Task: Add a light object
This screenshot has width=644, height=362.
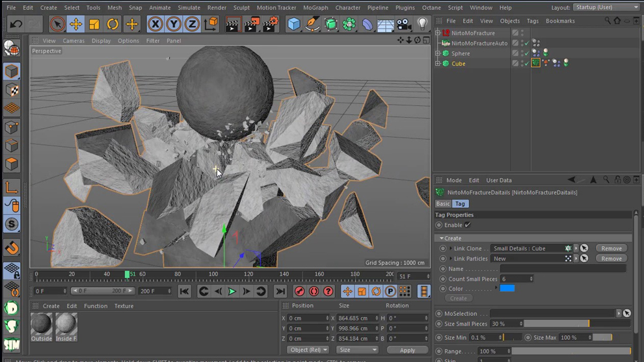Action: [423, 24]
